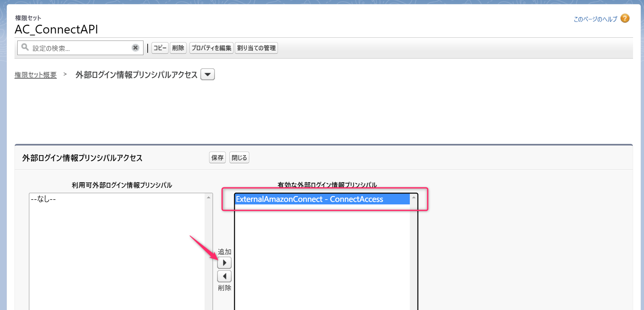Clear the settings search field

[135, 48]
